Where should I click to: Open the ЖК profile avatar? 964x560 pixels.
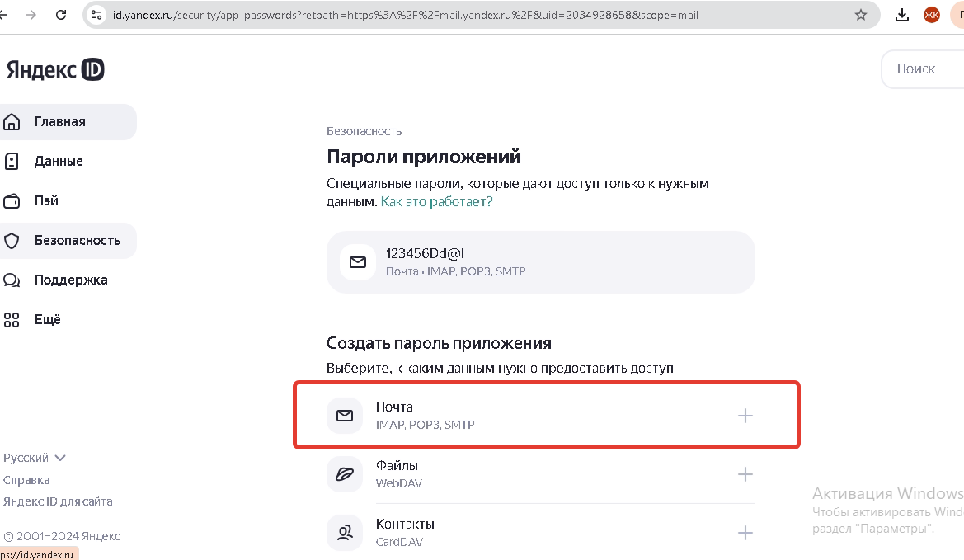click(932, 15)
